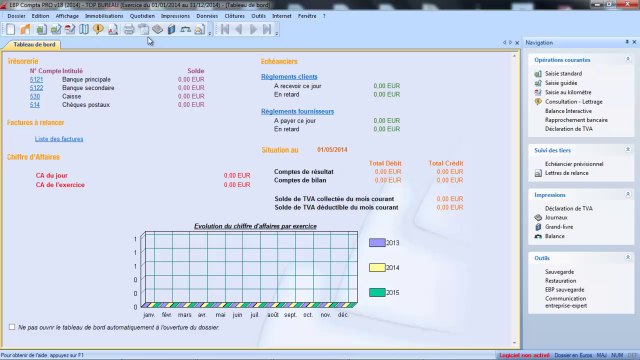Close the Tableau de bord tab
This screenshot has height=360, width=640.
point(517,43)
